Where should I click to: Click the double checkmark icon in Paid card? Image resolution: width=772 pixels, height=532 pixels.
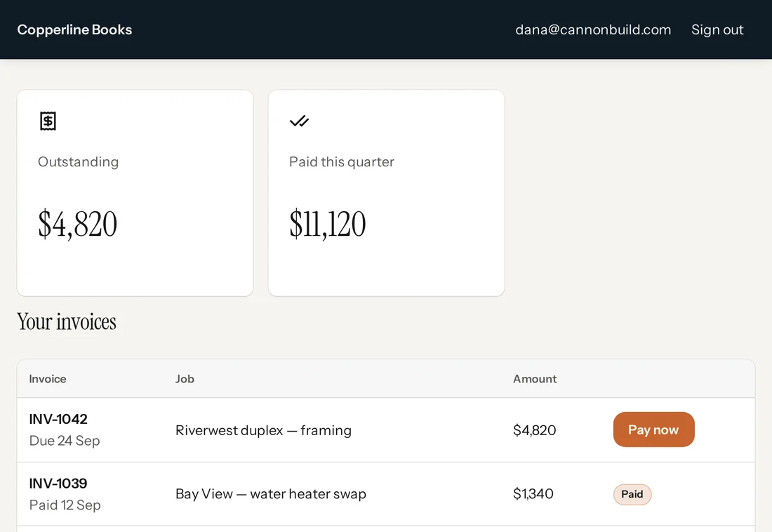[299, 121]
